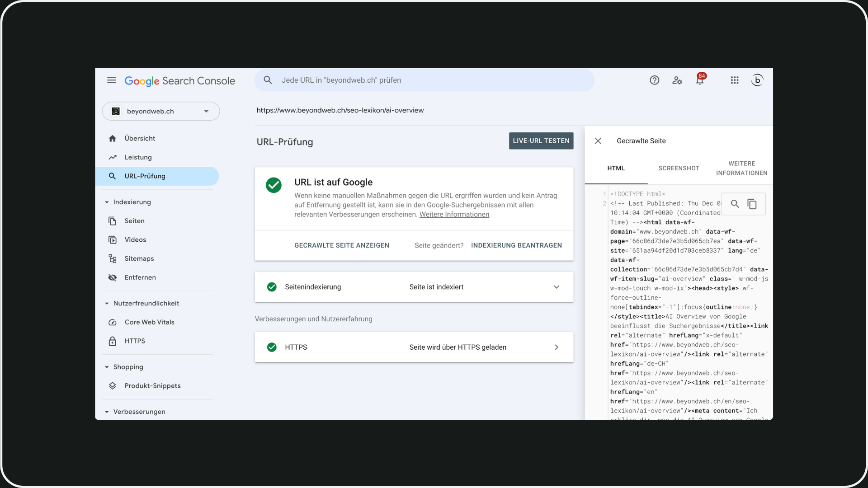Screen dimensions: 868x488
Task: Click the Produkt-Snippets layers icon
Action: 113,386
